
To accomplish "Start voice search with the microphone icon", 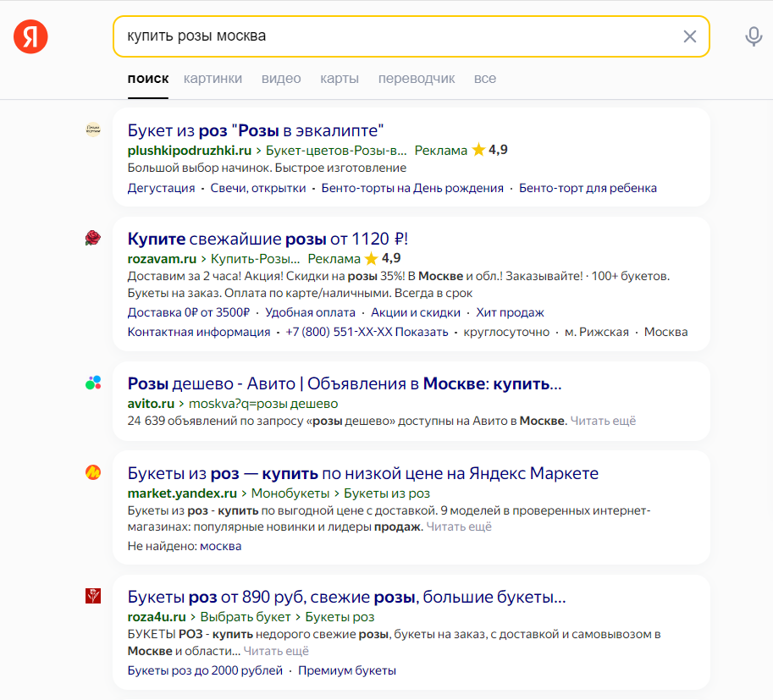I will [754, 36].
